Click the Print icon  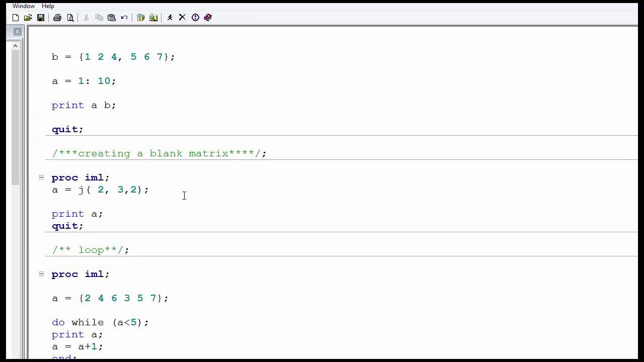[57, 18]
